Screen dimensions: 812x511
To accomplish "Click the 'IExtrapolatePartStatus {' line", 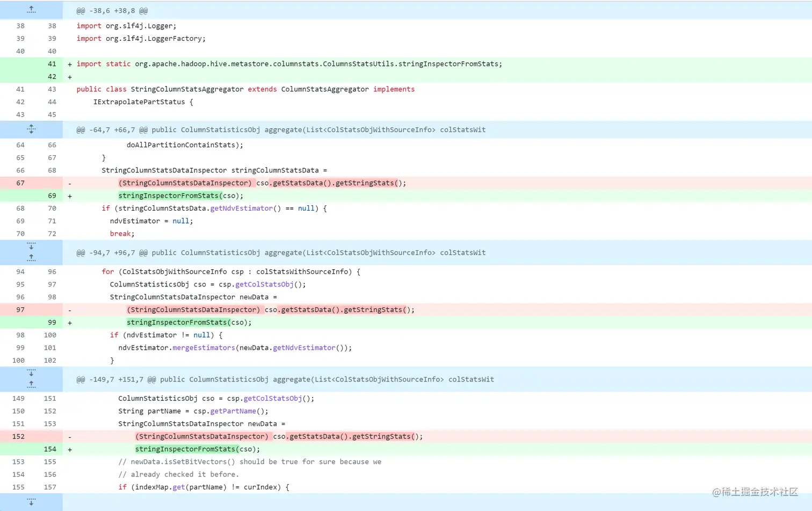I will tap(143, 102).
